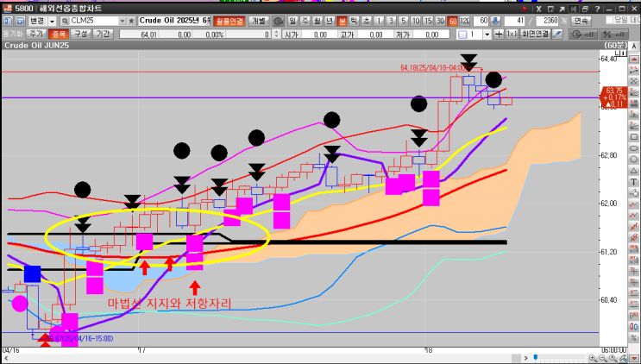Click the 초 (second) period button
This screenshot has height=364, width=641.
pyautogui.click(x=367, y=21)
